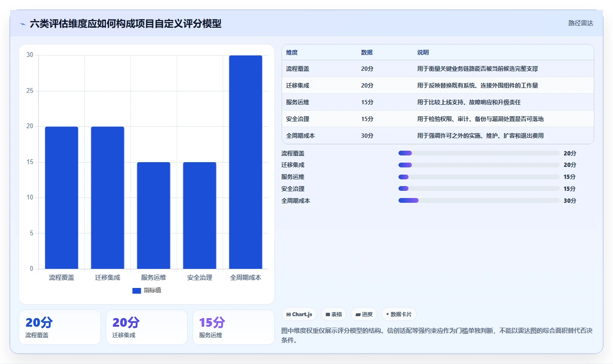Click the 迁移集成 bar in the chart
Screen dimensions: 613x364
coord(107,198)
